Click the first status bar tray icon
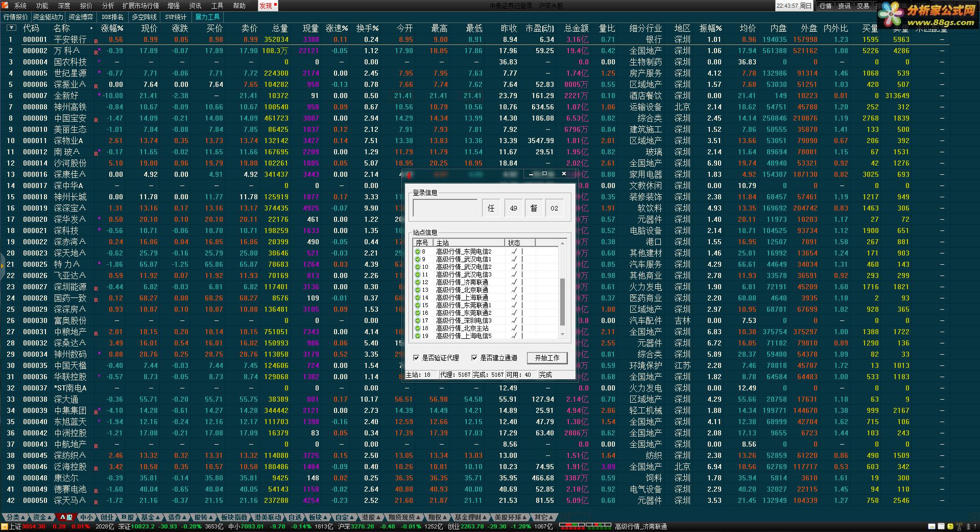The height and width of the screenshot is (532, 980). pos(932,526)
